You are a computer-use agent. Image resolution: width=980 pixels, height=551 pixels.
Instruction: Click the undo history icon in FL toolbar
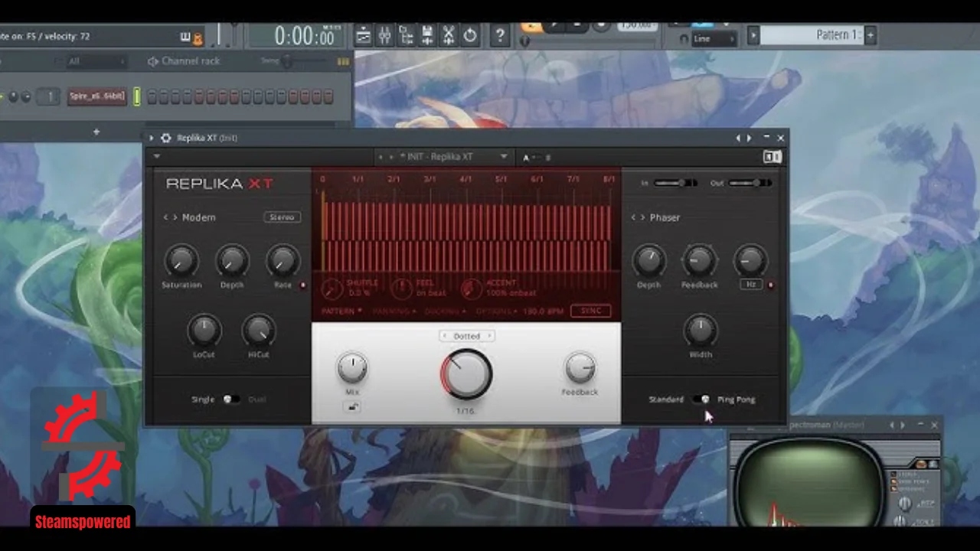click(x=470, y=35)
